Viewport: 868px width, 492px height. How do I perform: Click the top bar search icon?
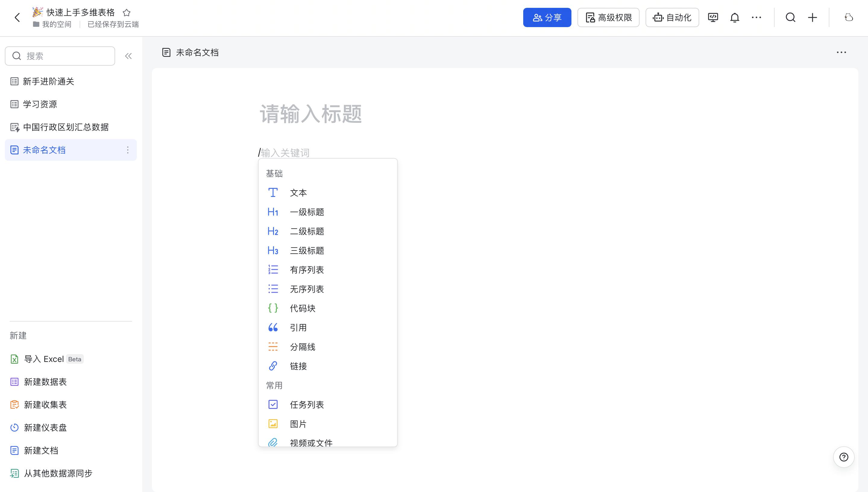pos(790,17)
